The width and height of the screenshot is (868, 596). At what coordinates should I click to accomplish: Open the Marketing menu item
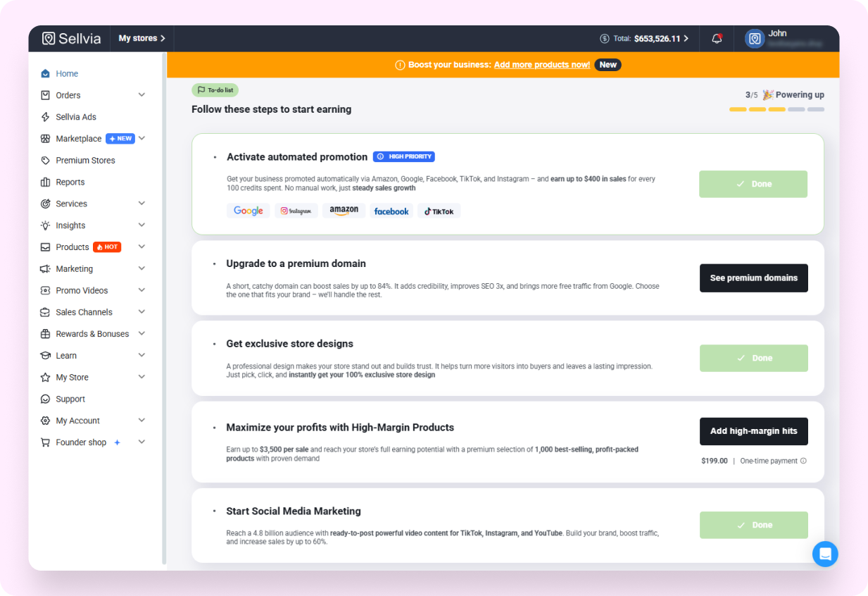click(x=75, y=269)
